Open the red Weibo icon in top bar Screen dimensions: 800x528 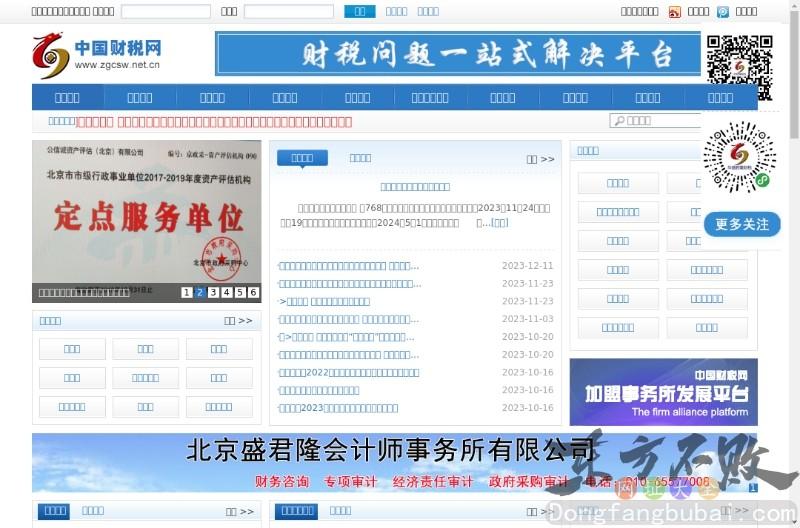(674, 12)
